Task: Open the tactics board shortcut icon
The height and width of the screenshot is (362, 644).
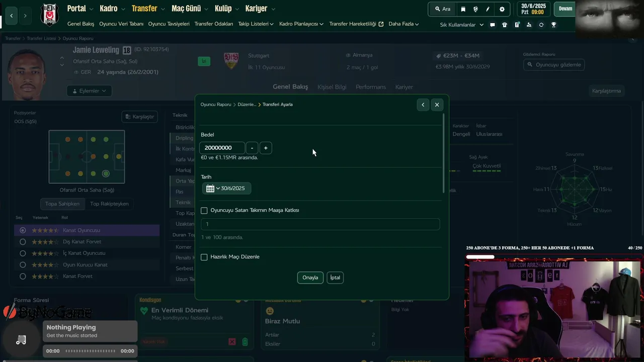Action: [x=517, y=25]
